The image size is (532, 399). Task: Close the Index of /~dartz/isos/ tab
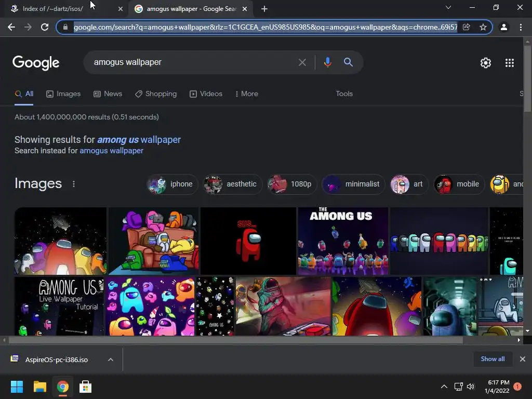[x=121, y=9]
